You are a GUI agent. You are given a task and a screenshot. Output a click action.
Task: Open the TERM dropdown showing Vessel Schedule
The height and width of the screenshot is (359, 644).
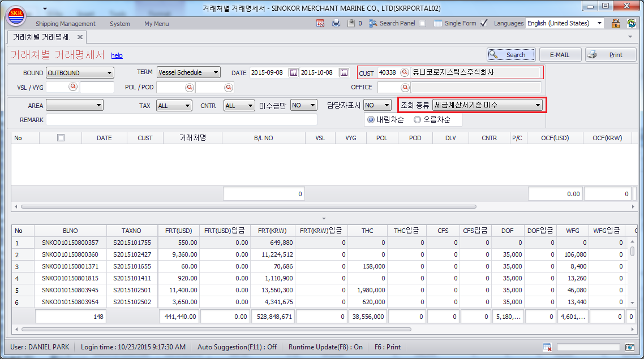(x=188, y=72)
